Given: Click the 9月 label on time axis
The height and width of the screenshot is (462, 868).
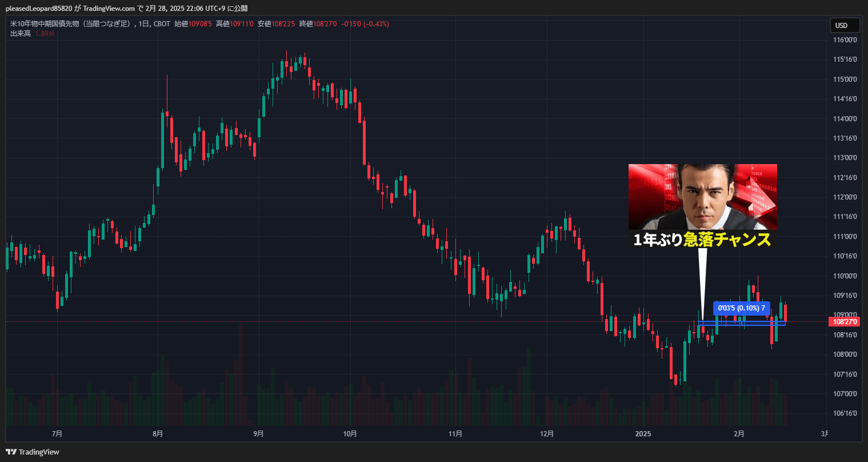Looking at the screenshot, I should (258, 433).
